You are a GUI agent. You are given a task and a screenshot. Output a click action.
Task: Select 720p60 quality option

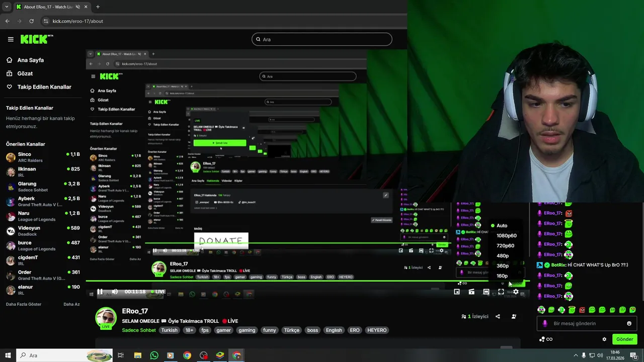click(x=505, y=246)
